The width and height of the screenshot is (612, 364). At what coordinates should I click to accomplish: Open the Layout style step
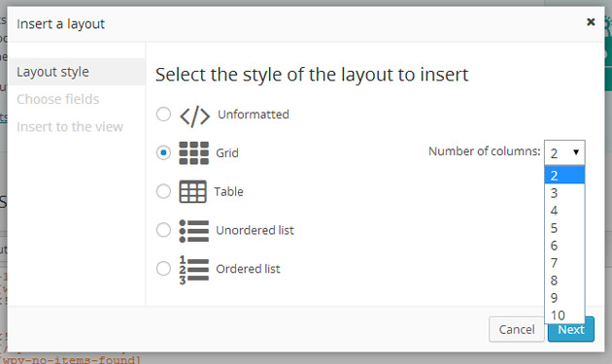click(x=77, y=72)
